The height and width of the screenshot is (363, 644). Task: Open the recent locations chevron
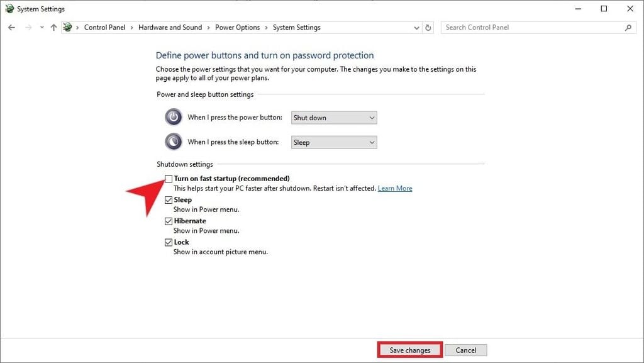42,28
